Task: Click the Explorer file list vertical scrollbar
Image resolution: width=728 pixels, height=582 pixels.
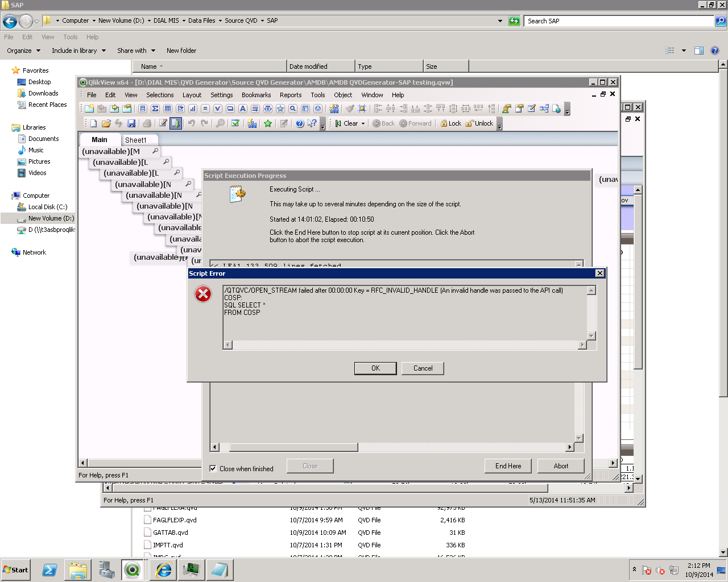Action: point(723,308)
